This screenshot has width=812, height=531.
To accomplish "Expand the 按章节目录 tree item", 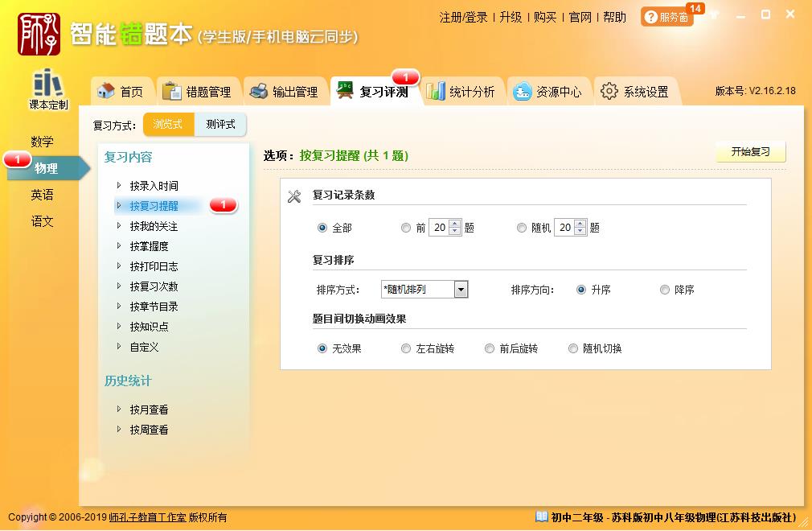I will (120, 307).
